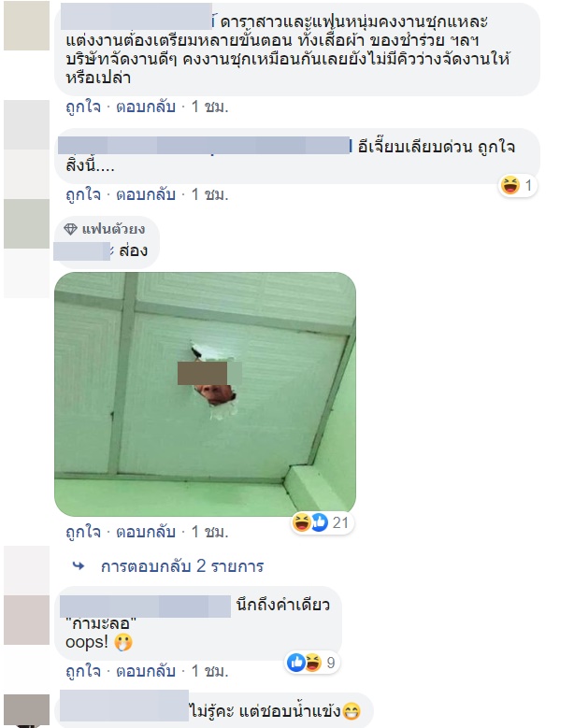Viewport: 574px width, 728px height.
Task: Like the first comment with ถูกใจ
Action: [x=83, y=107]
